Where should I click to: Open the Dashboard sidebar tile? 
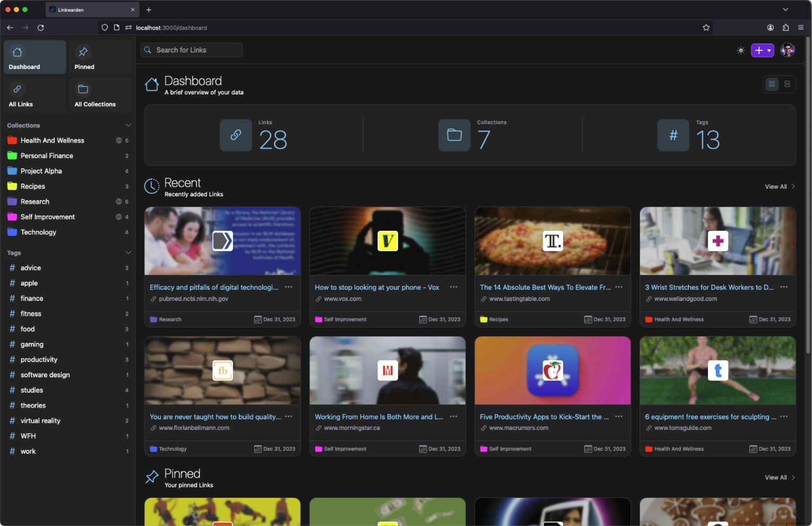coord(35,57)
